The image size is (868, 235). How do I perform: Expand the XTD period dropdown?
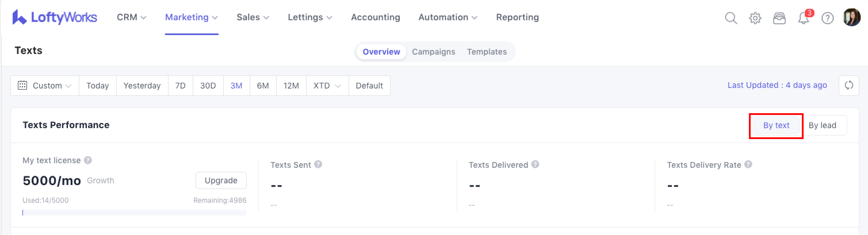[x=327, y=86]
